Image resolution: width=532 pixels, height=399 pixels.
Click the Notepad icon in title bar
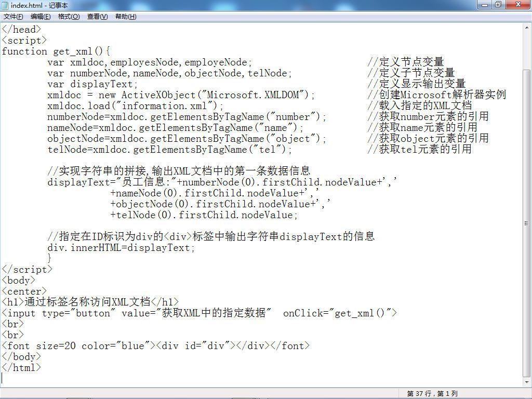5,5
